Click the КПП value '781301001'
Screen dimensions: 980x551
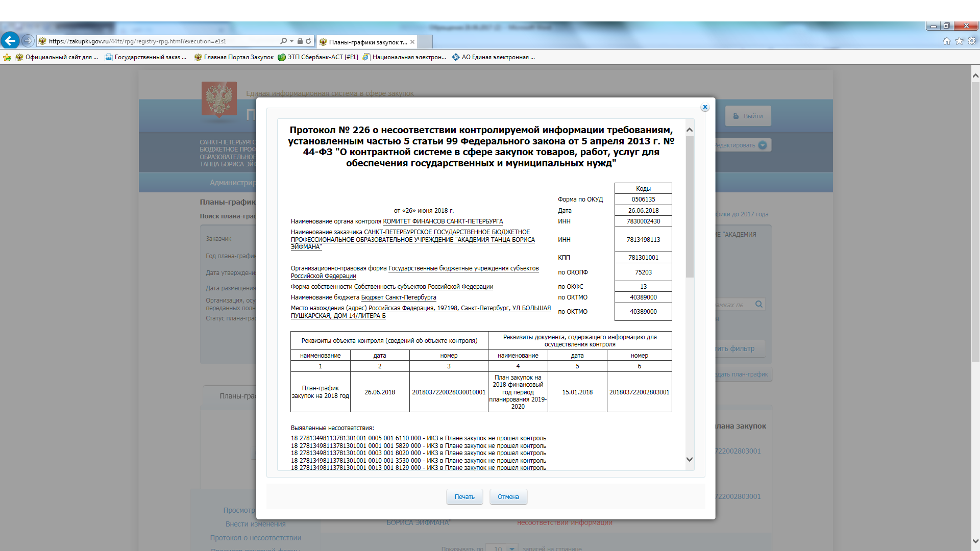click(x=643, y=258)
